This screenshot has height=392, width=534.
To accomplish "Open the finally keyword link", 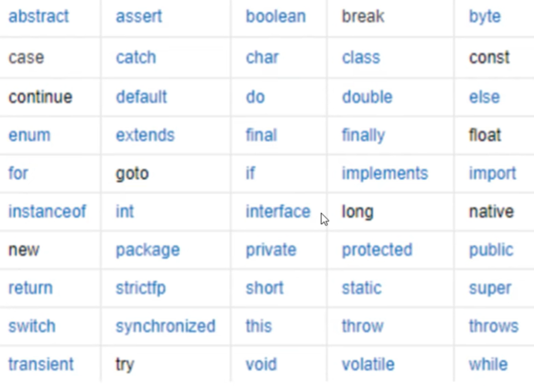I will [363, 136].
